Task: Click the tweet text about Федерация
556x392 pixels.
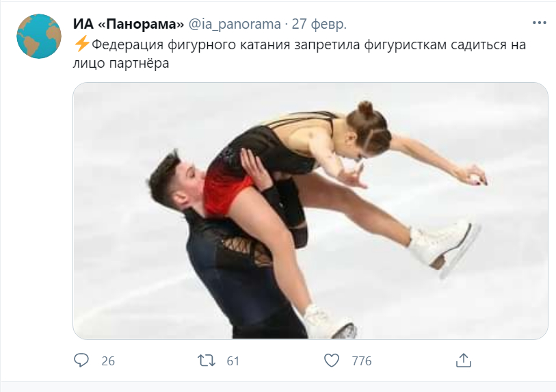Action: tap(300, 54)
